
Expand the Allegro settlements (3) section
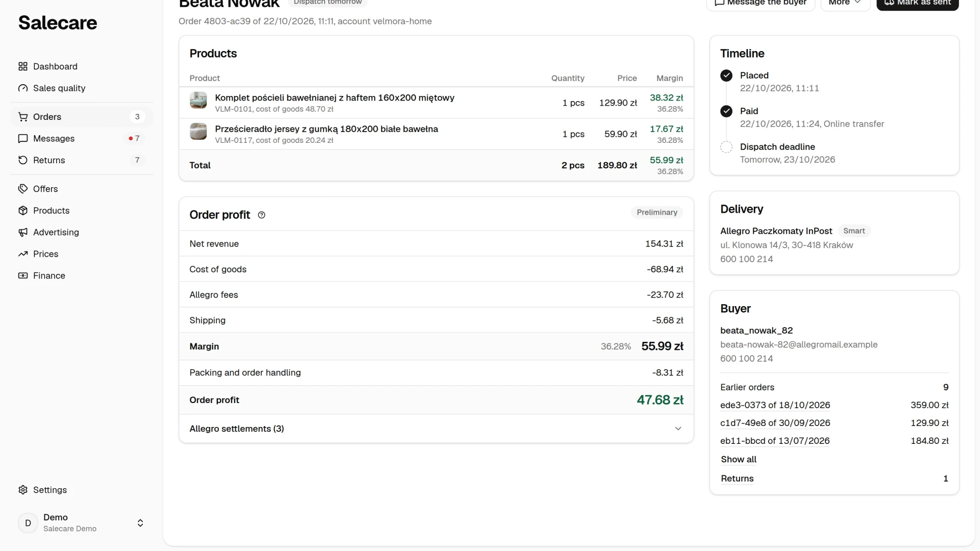pos(436,429)
